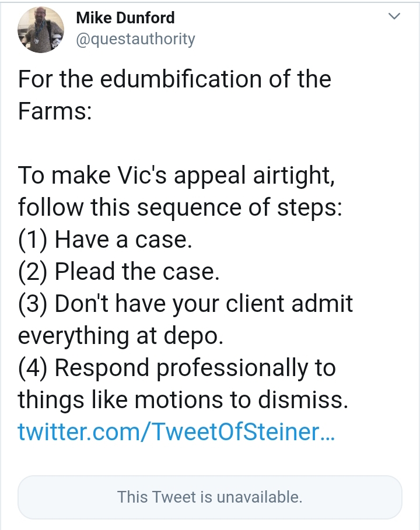Open the Mike Dunford display name
Viewport: 420px width, 530px height.
click(125, 17)
